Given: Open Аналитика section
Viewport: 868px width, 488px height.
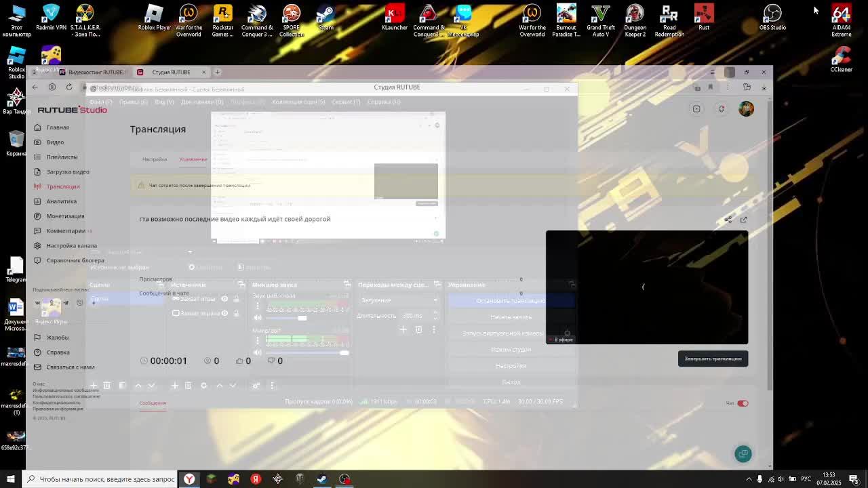Looking at the screenshot, I should [x=55, y=201].
